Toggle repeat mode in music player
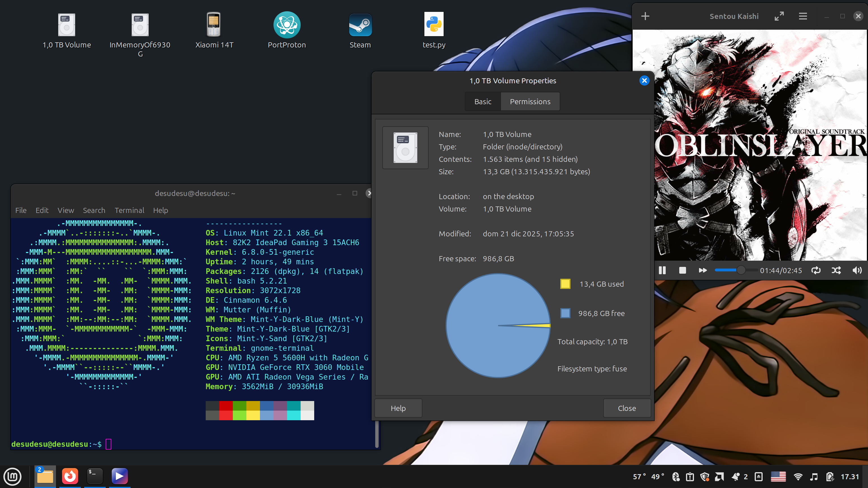868x488 pixels. 816,270
